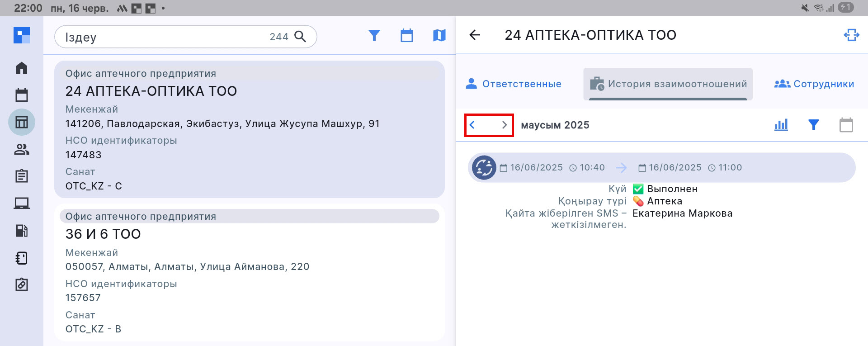Viewport: 868px width, 346px height.
Task: Go to the previous month
Action: pos(472,125)
